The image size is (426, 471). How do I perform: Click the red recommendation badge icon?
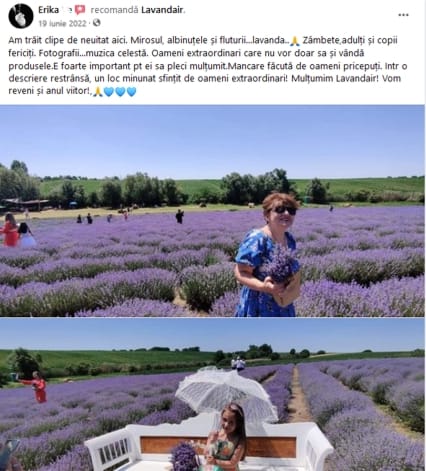[x=80, y=10]
